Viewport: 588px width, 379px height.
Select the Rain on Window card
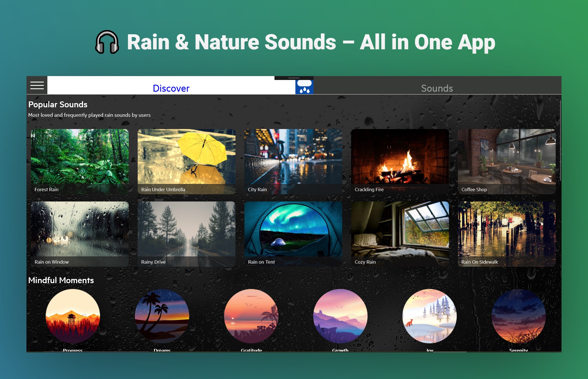80,234
